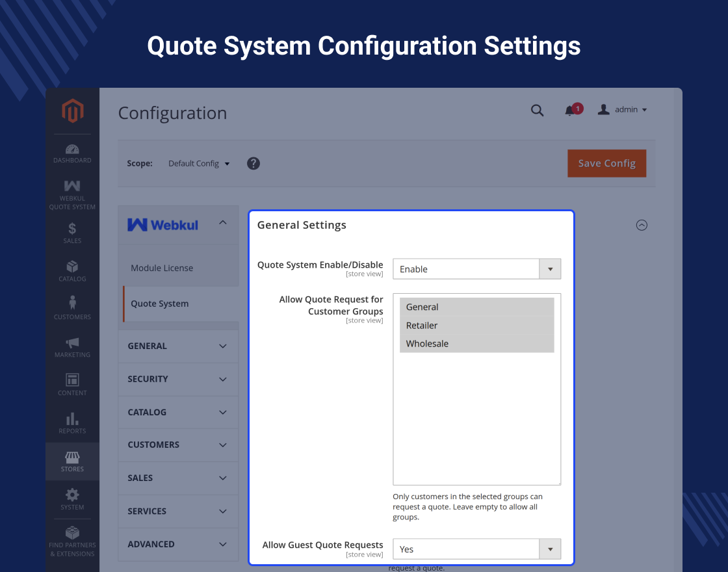The image size is (728, 572).
Task: Open Quote System Enable/Disable dropdown
Action: (x=477, y=269)
